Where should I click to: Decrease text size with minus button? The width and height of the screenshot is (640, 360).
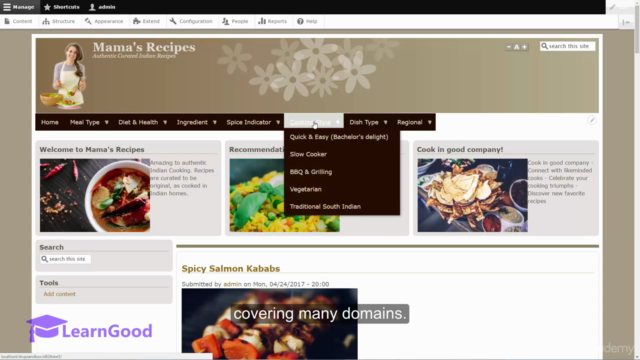tap(509, 47)
